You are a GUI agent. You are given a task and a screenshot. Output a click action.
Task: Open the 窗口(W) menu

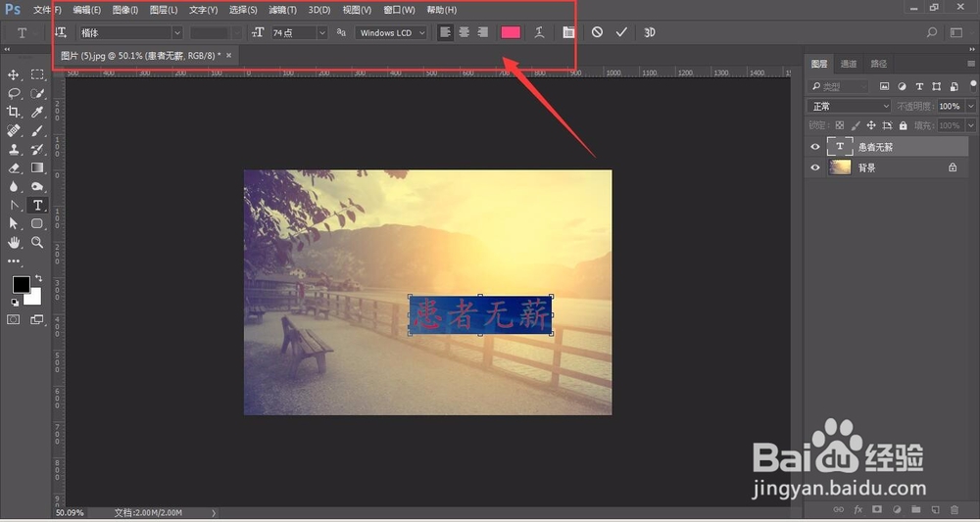399,10
